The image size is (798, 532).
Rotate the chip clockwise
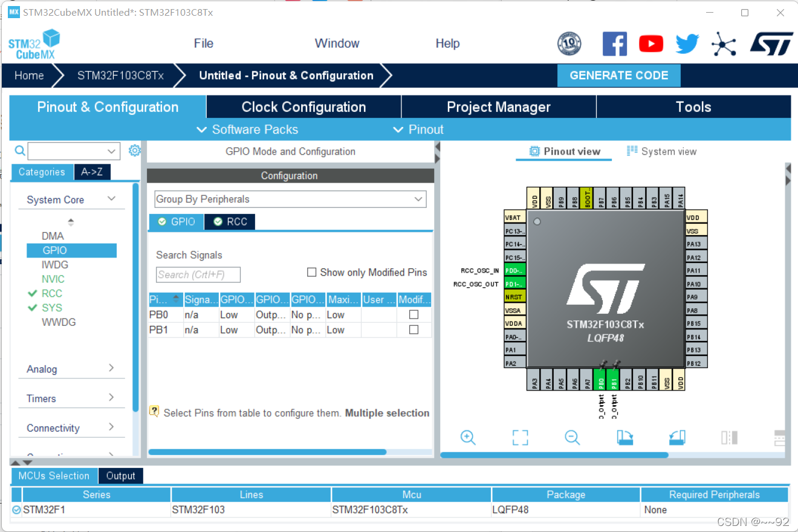(x=624, y=438)
